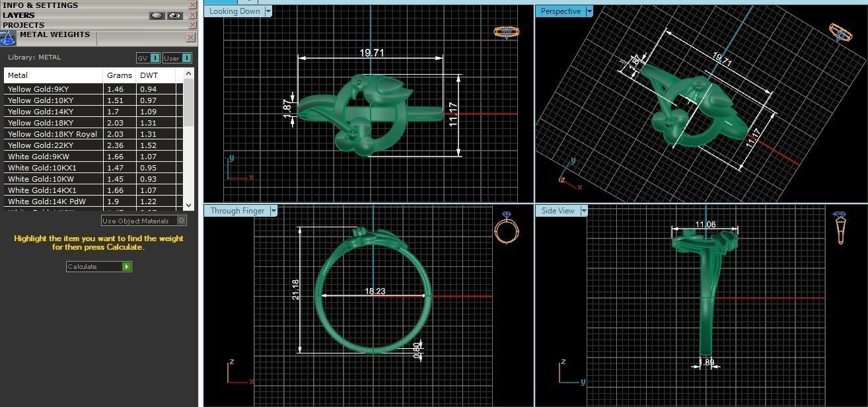Select the White Gold:10KW row
Screen dimensions: 868x407
(x=94, y=179)
